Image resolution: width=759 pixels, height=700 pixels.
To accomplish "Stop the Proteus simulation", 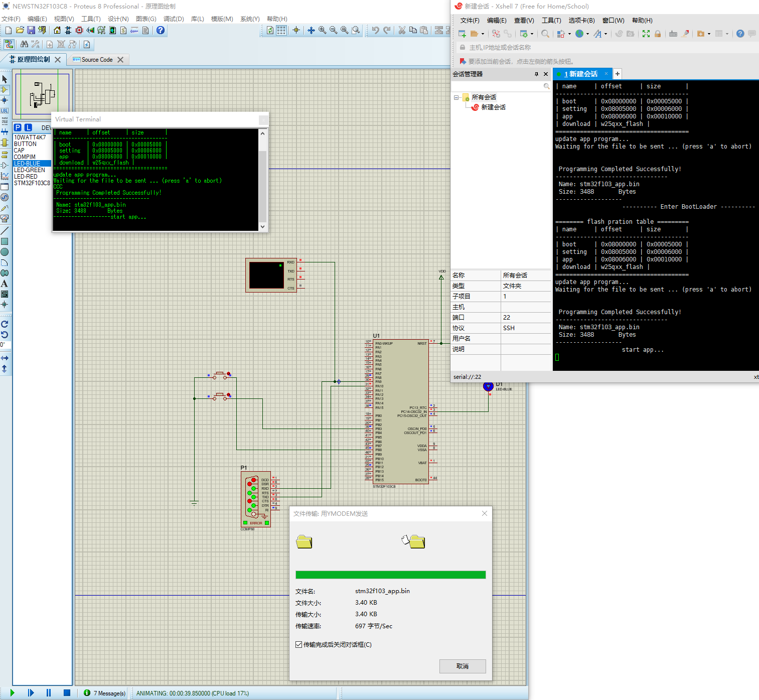I will click(67, 693).
